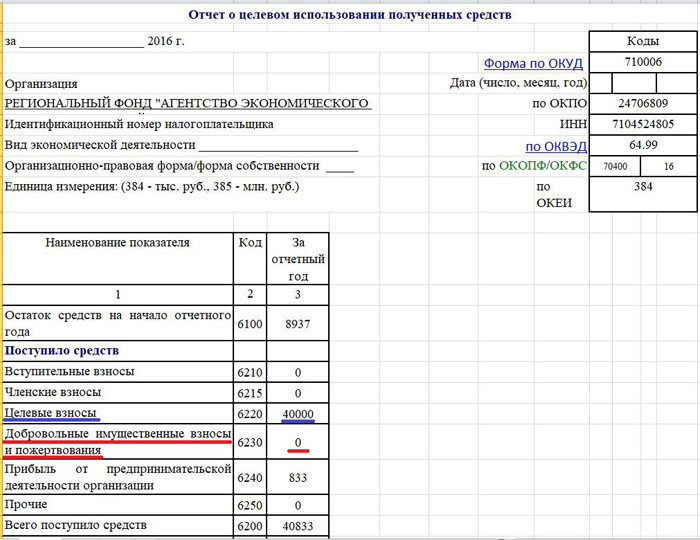
Task: Click the row code cell 6230
Action: [249, 442]
